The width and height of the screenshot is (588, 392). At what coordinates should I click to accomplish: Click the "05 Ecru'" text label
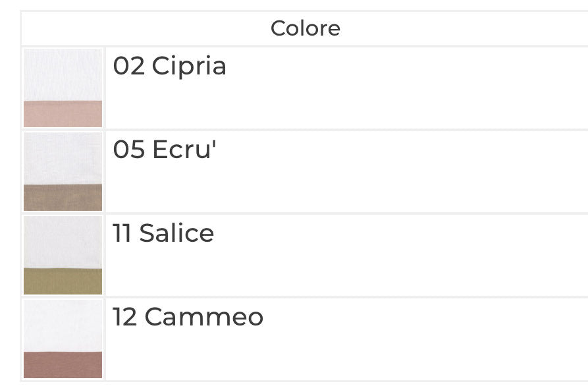pyautogui.click(x=165, y=150)
